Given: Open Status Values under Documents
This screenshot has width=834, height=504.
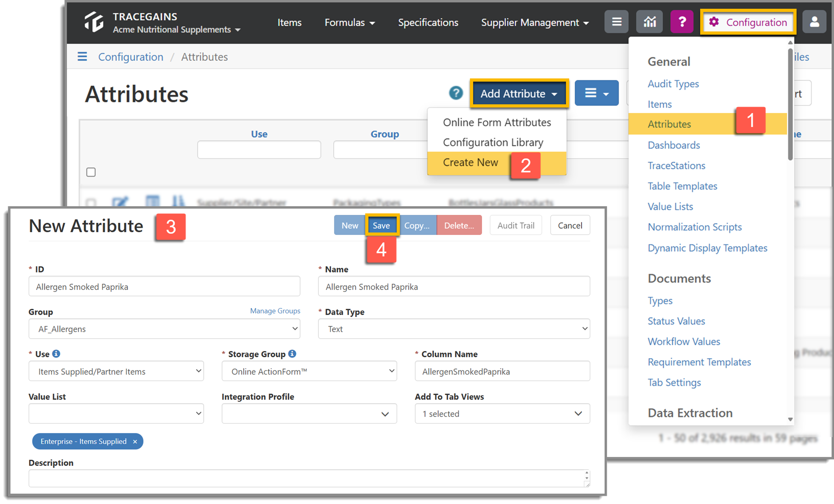Looking at the screenshot, I should coord(676,321).
